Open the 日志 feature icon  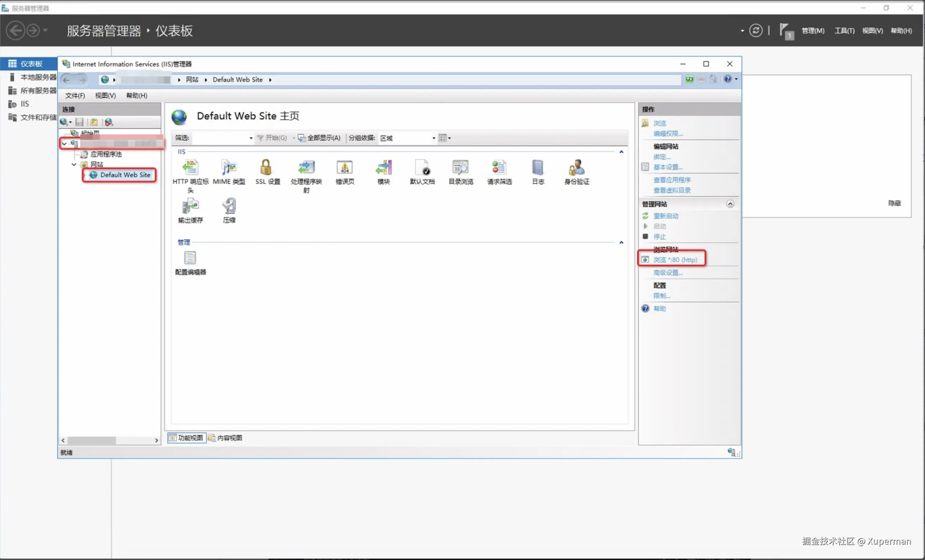(537, 171)
